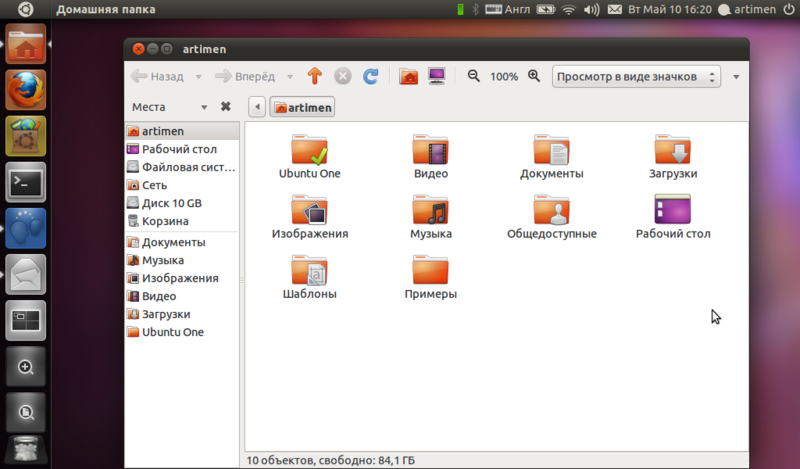Reset zoom by clicking 100%
Viewport: 800px width, 469px height.
click(504, 77)
